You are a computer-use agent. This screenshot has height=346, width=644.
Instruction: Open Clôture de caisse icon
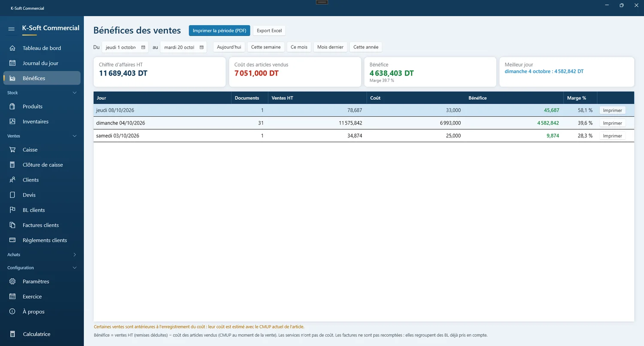click(12, 165)
